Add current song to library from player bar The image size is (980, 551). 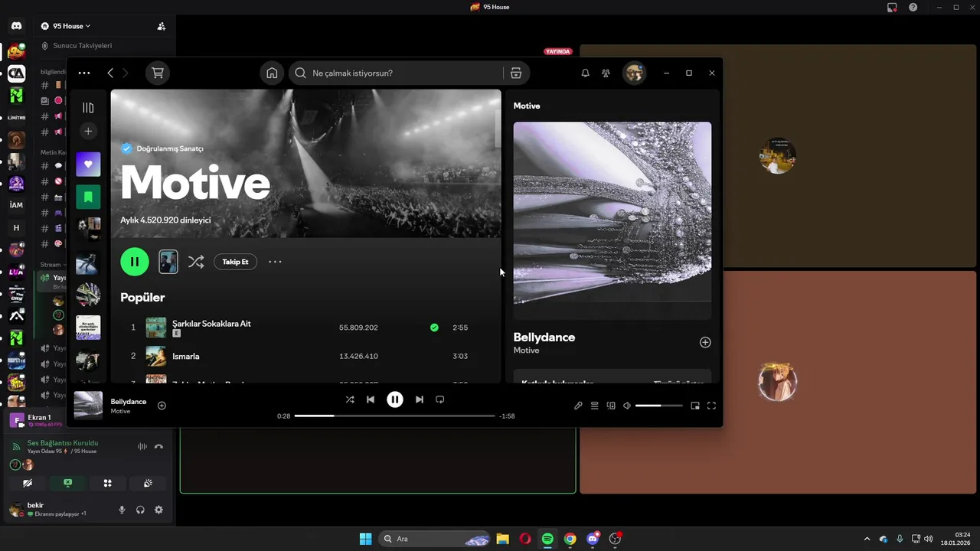pos(162,406)
